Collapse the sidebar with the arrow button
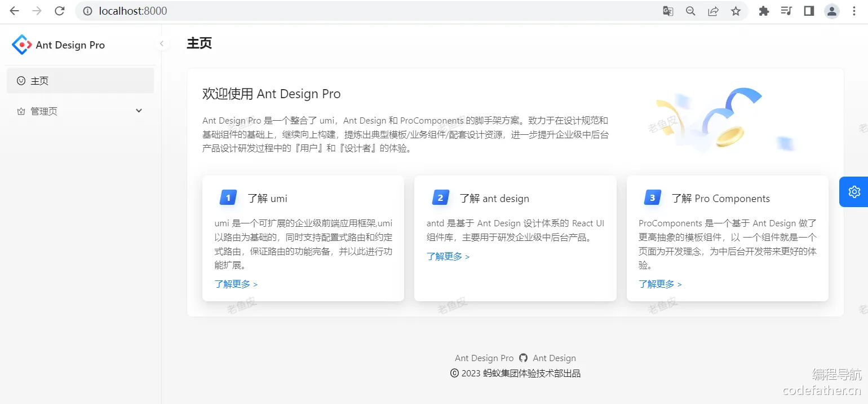868x404 pixels. tap(162, 43)
